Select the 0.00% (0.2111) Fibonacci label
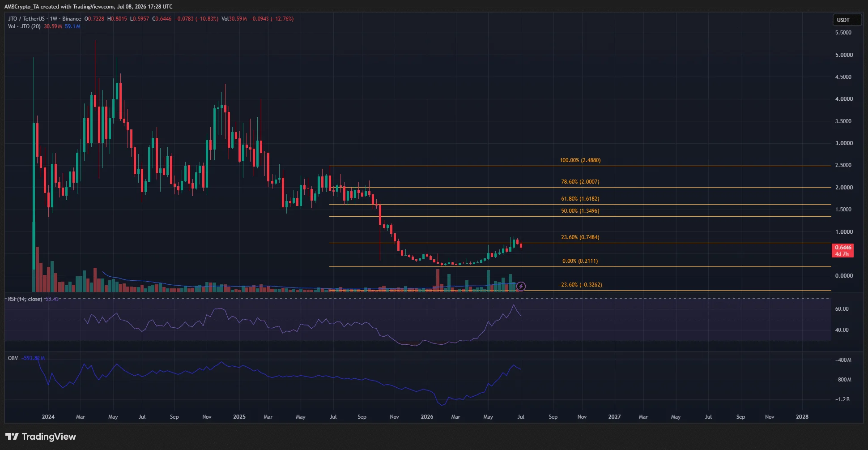This screenshot has width=868, height=450. coord(580,261)
